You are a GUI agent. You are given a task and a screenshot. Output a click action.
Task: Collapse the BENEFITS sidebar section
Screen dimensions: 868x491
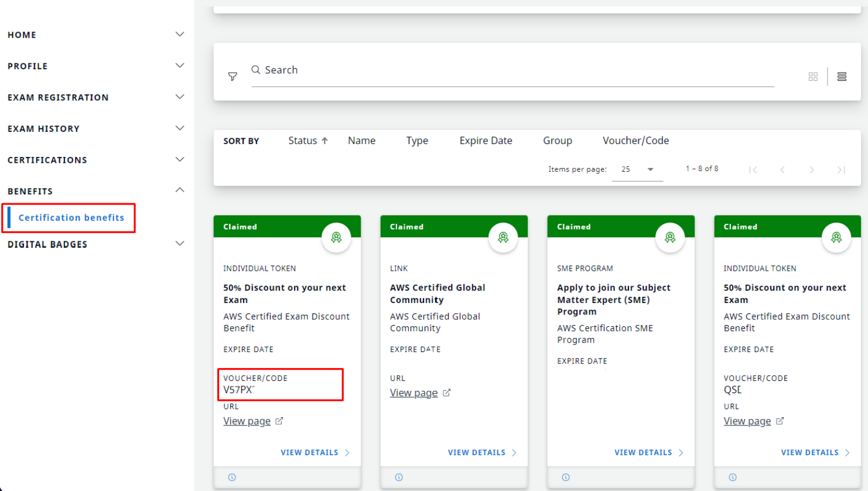click(180, 190)
